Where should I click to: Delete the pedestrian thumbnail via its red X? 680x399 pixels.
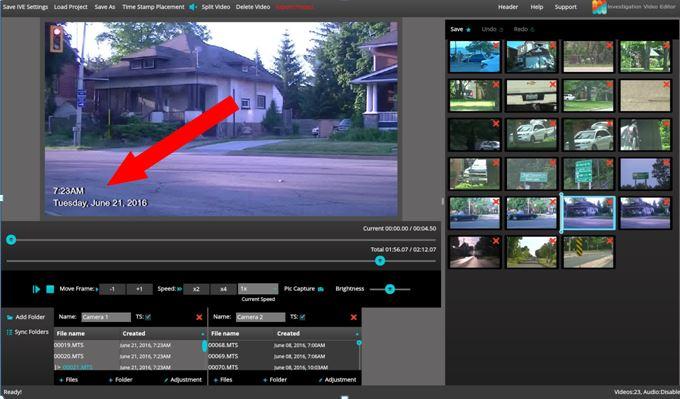(x=666, y=124)
